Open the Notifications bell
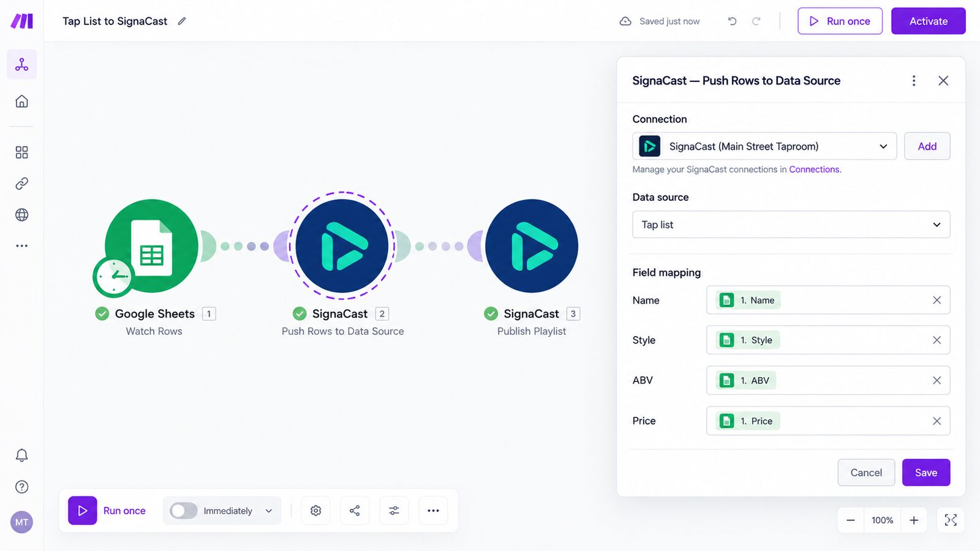Viewport: 980px width, 551px height. [x=22, y=455]
